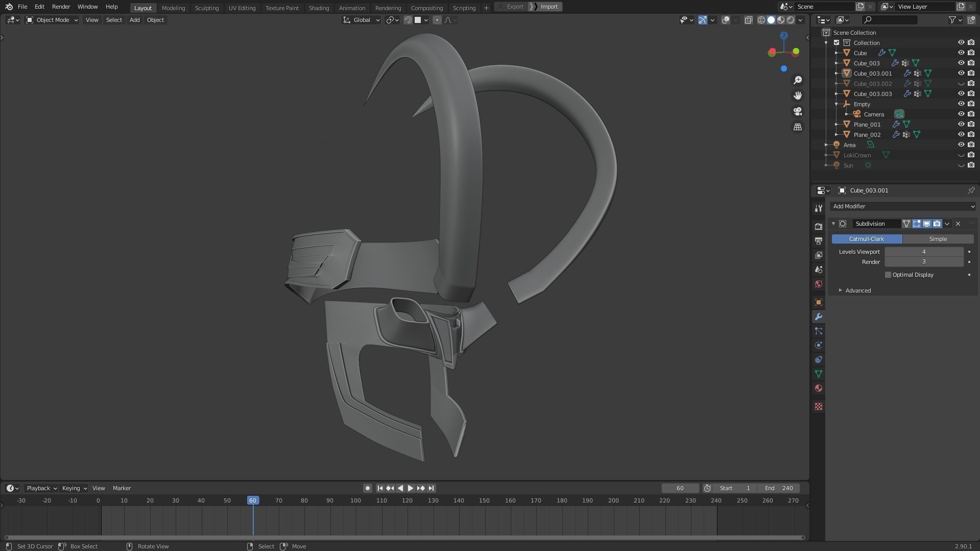The image size is (980, 551).
Task: Open the Object Data mesh properties tab
Action: click(819, 374)
